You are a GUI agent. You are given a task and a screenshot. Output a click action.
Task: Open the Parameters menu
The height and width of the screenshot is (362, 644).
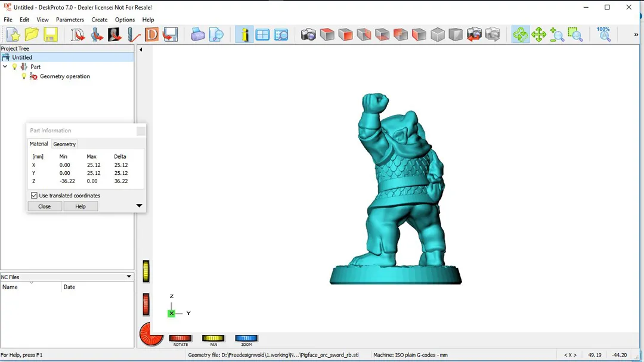click(x=70, y=20)
